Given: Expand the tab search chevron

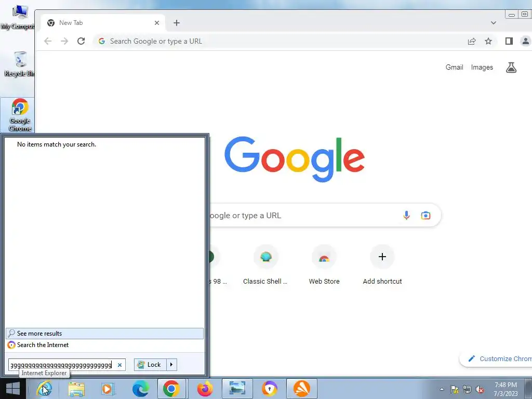Looking at the screenshot, I should click(x=494, y=23).
